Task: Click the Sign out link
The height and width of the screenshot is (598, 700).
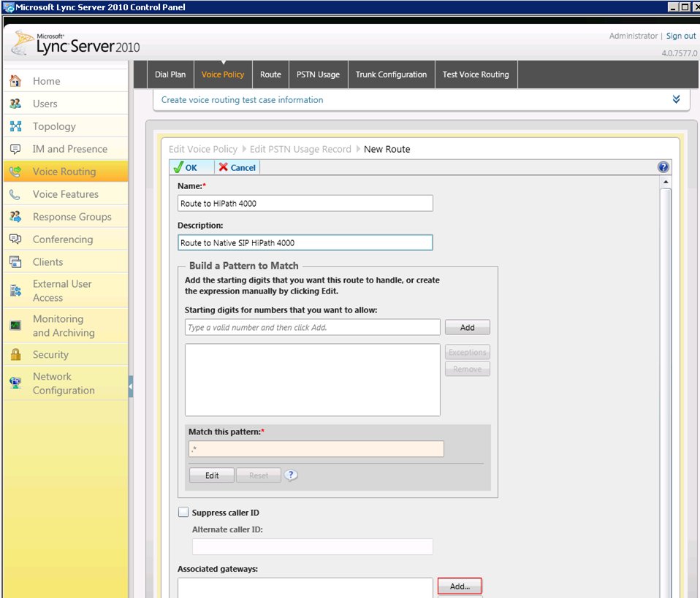Action: tap(681, 36)
